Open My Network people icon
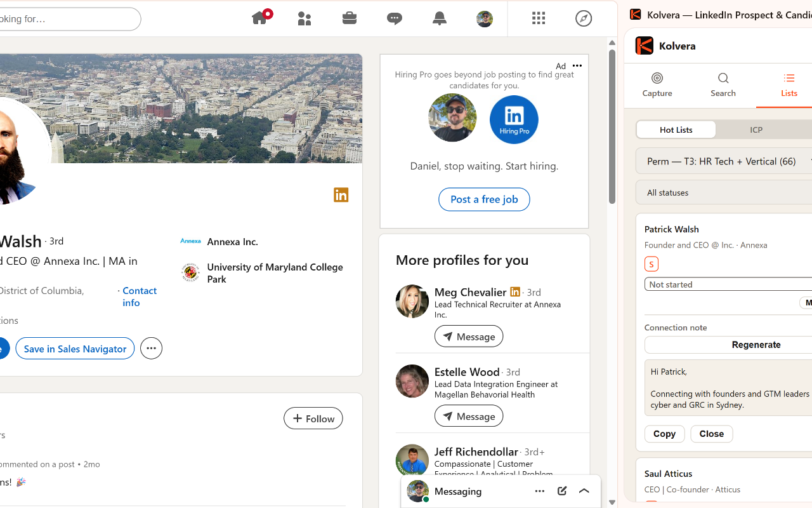Screen dimensions: 812x508 [x=304, y=18]
